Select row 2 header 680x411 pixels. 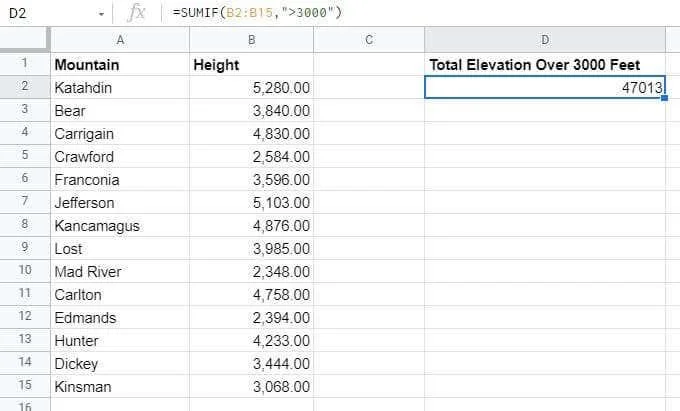pyautogui.click(x=25, y=87)
